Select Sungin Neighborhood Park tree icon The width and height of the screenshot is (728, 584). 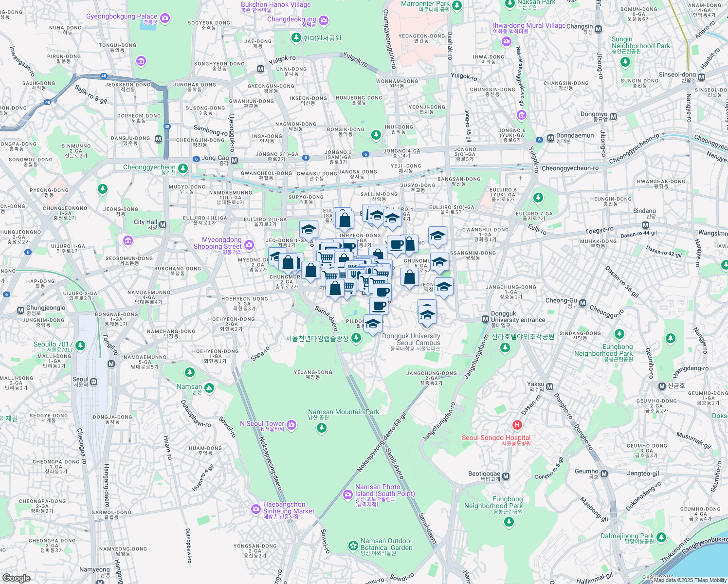626,62
